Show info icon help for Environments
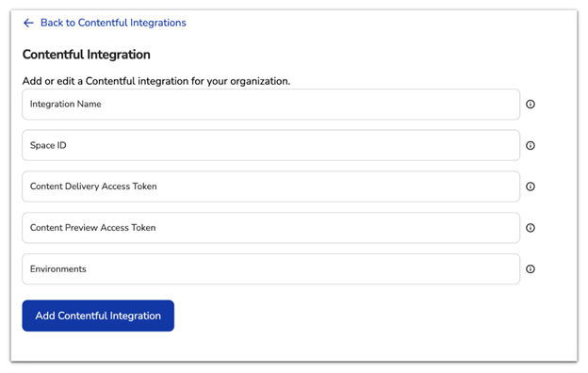Image resolution: width=588 pixels, height=373 pixels. click(x=531, y=268)
